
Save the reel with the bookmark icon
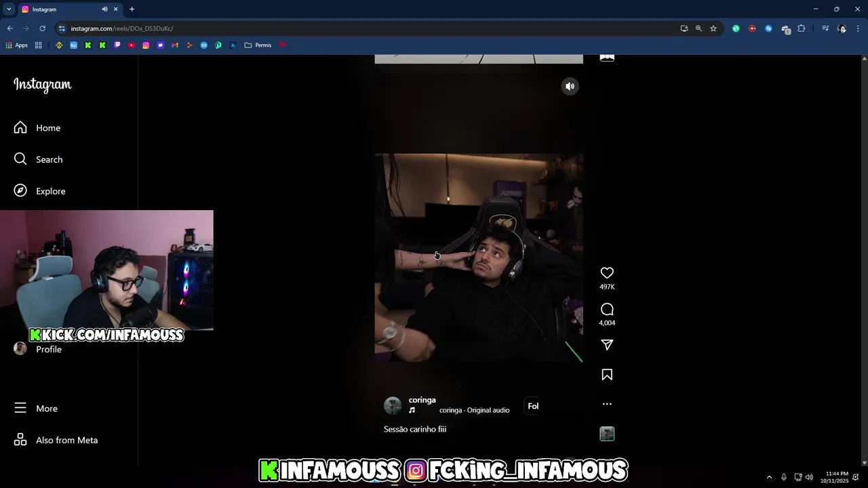(607, 374)
